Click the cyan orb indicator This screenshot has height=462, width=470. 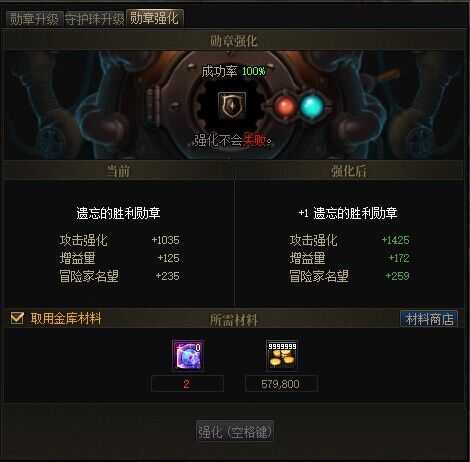[x=312, y=106]
